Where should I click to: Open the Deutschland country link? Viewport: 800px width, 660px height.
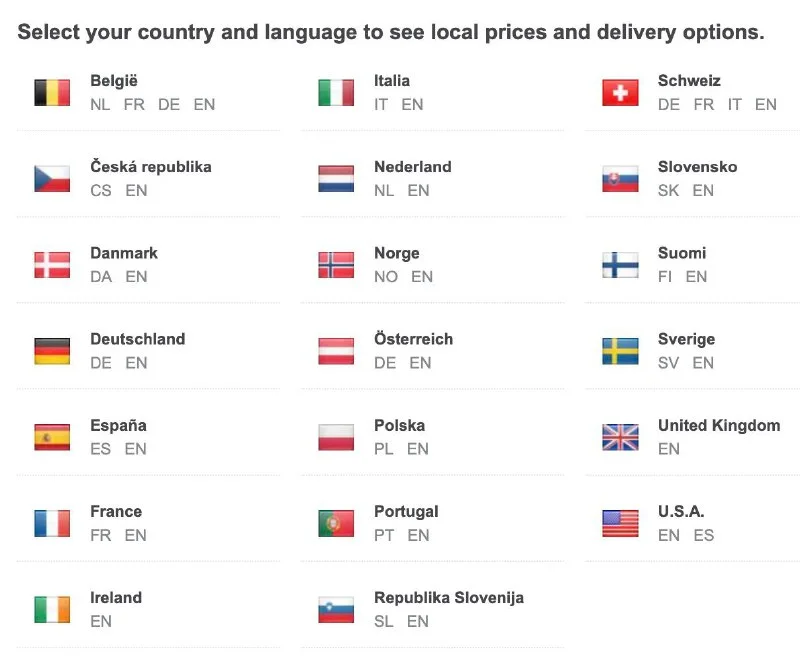[137, 339]
